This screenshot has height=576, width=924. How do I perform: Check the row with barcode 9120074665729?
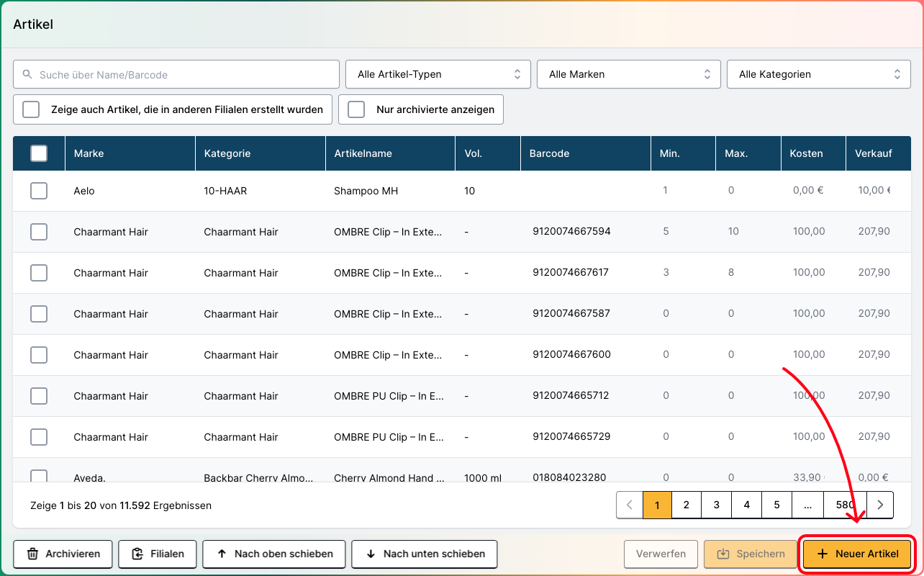tap(39, 437)
